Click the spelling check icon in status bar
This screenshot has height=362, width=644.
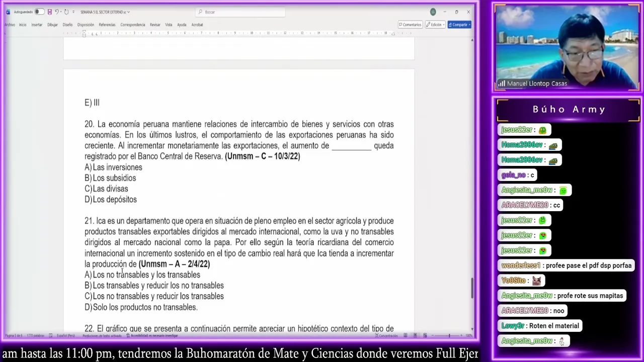[x=50, y=335]
